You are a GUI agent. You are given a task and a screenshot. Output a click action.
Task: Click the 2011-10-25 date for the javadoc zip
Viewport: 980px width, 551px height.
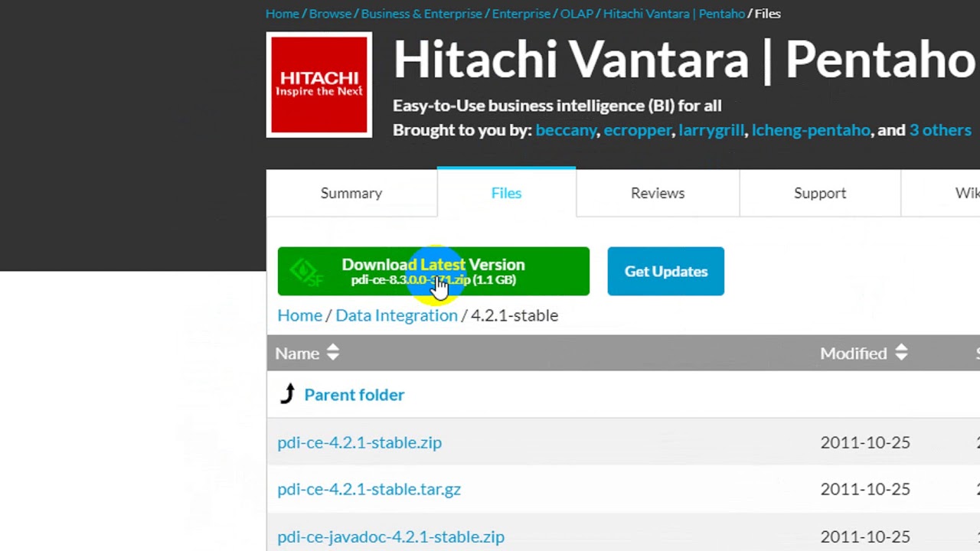(x=865, y=536)
